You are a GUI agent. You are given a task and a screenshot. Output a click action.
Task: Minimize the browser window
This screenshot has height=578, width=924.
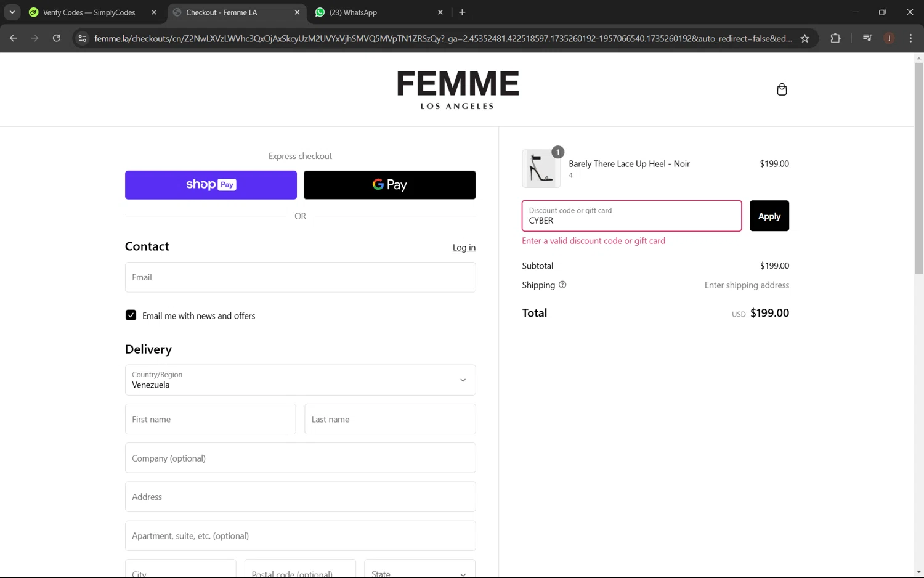(855, 12)
